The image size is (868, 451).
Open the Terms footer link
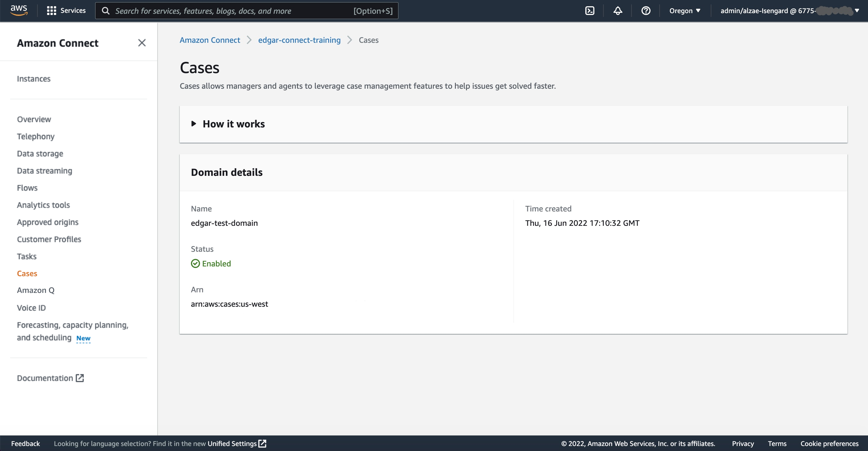[x=777, y=443]
